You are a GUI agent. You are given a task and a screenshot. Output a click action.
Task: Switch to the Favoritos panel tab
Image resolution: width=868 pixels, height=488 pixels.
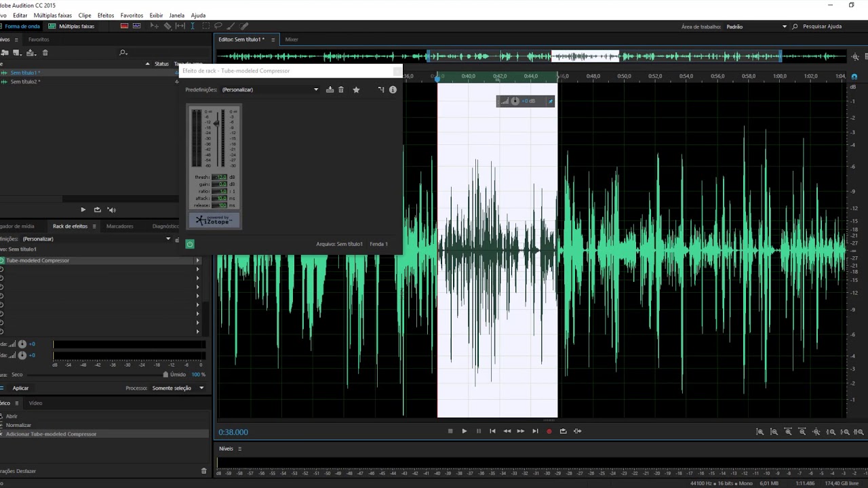39,39
